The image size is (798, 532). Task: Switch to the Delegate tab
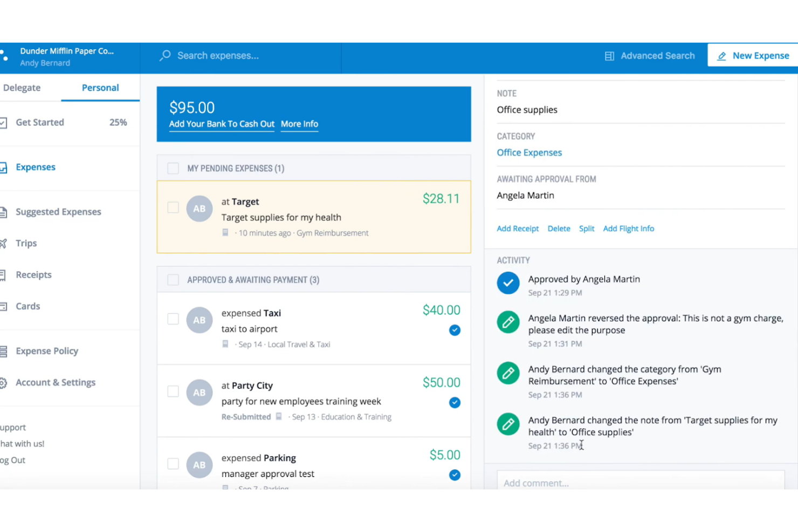(x=22, y=87)
